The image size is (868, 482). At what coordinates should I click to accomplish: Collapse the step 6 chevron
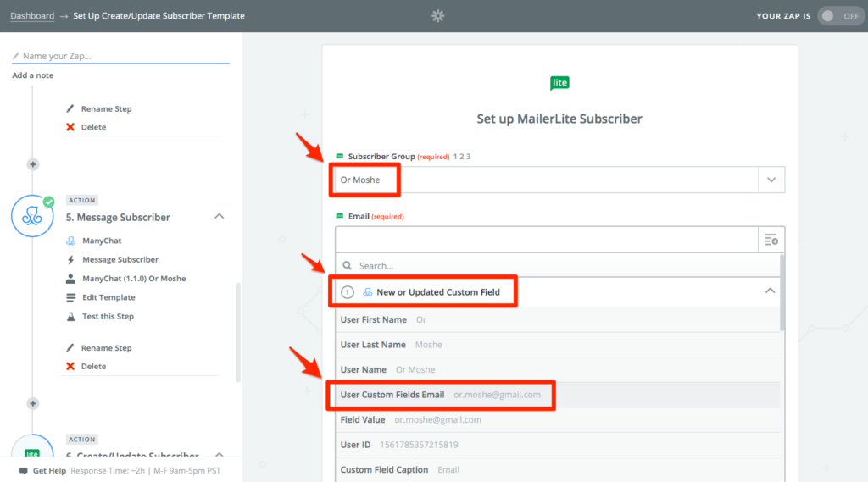[220, 454]
